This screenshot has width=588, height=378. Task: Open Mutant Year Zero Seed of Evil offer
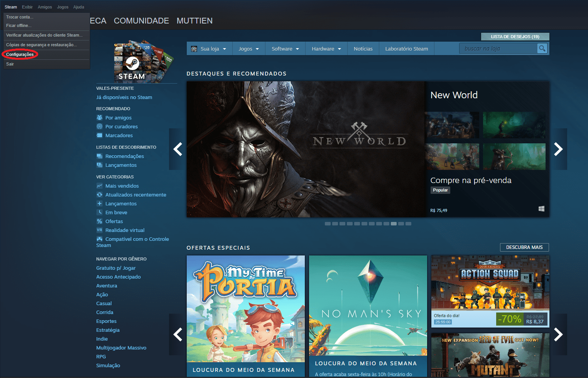(x=490, y=355)
